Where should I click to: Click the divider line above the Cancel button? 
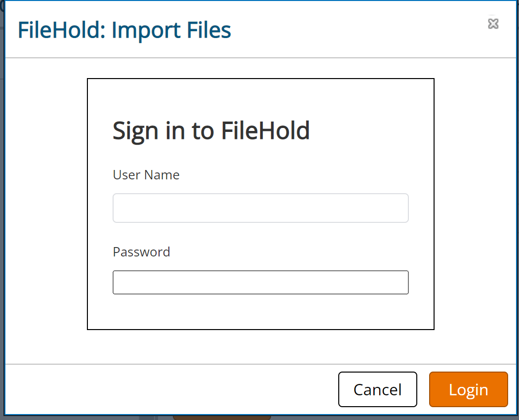coord(261,364)
